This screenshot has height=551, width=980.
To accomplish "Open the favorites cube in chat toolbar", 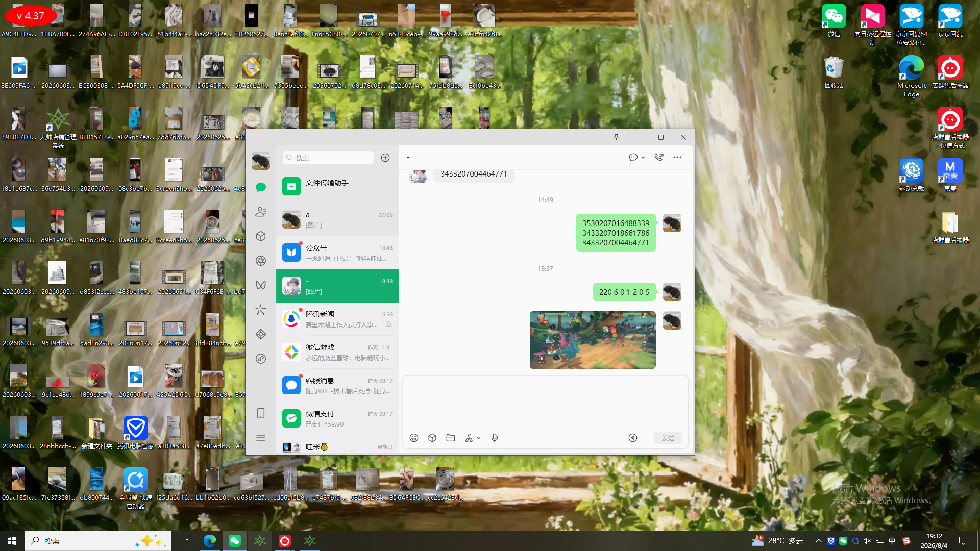I will 432,438.
